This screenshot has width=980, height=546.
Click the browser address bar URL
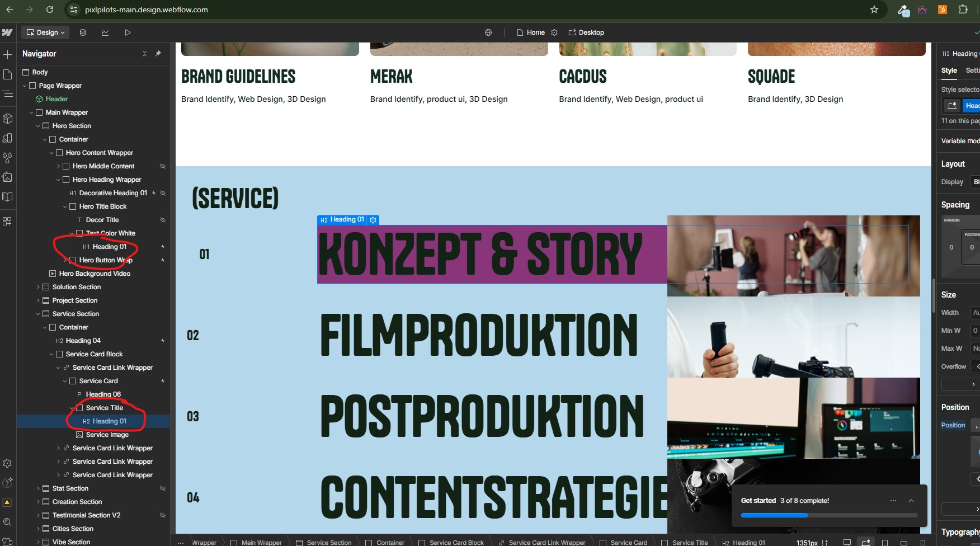[147, 10]
